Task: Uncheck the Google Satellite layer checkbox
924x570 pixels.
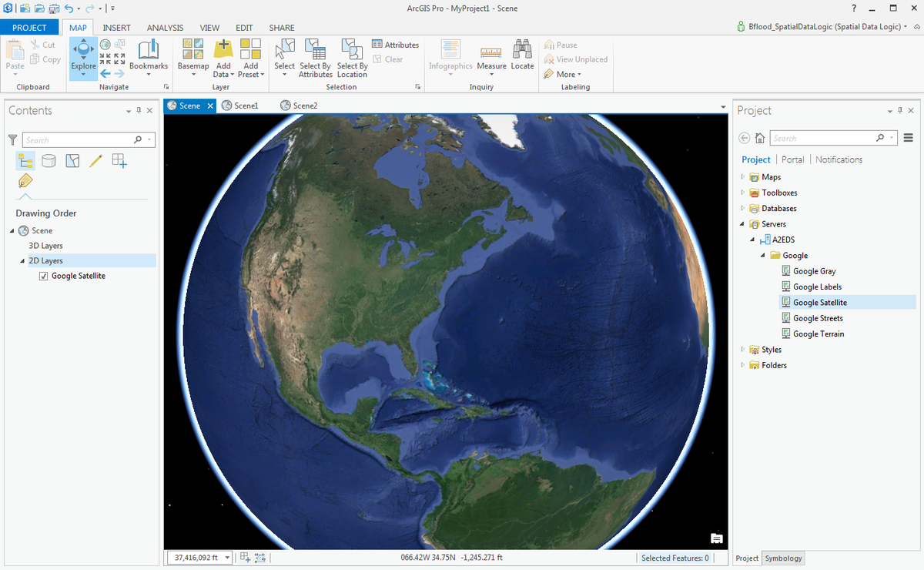Action: (44, 276)
